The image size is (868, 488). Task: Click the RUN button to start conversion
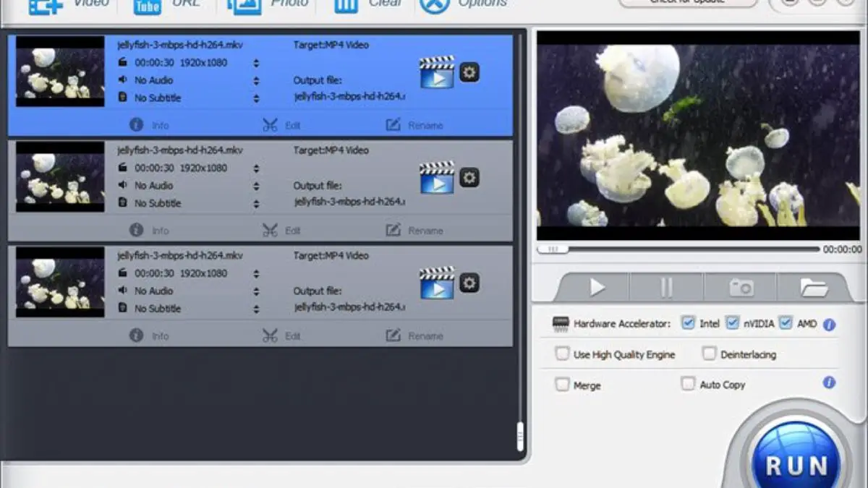(796, 463)
